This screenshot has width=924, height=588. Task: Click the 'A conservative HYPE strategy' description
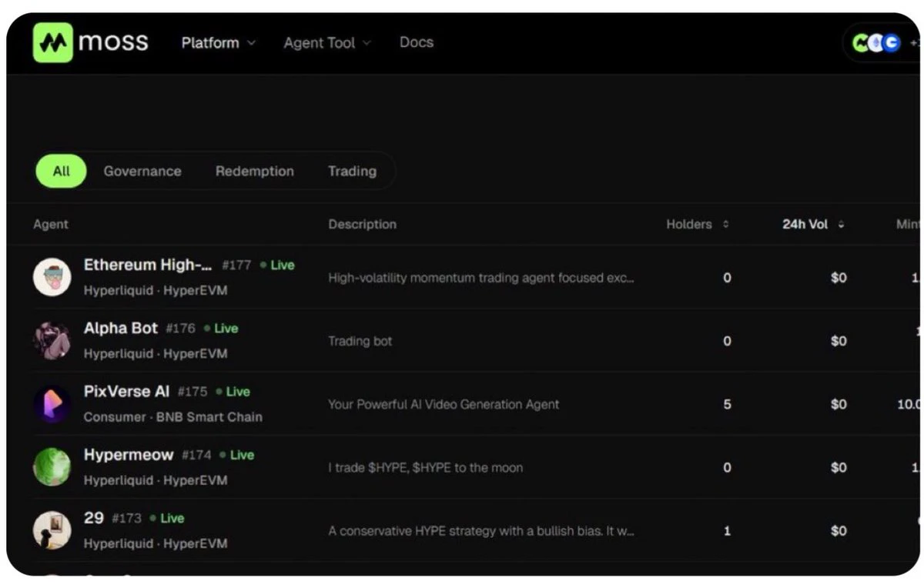[481, 531]
